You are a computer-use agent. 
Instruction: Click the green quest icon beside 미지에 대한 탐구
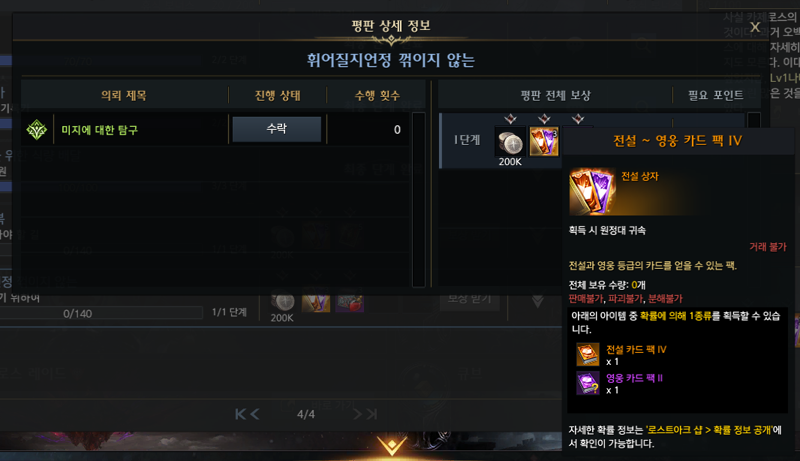tap(37, 130)
